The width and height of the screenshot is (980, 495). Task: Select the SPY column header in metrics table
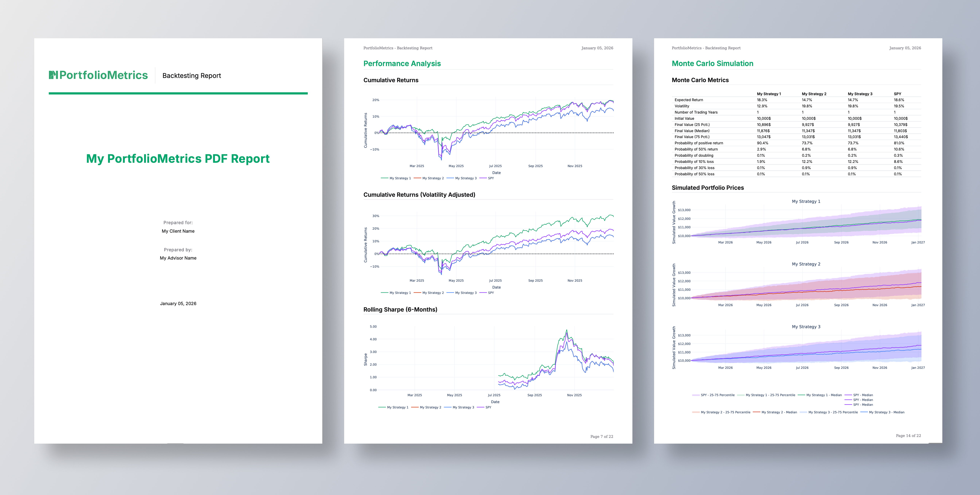(897, 94)
